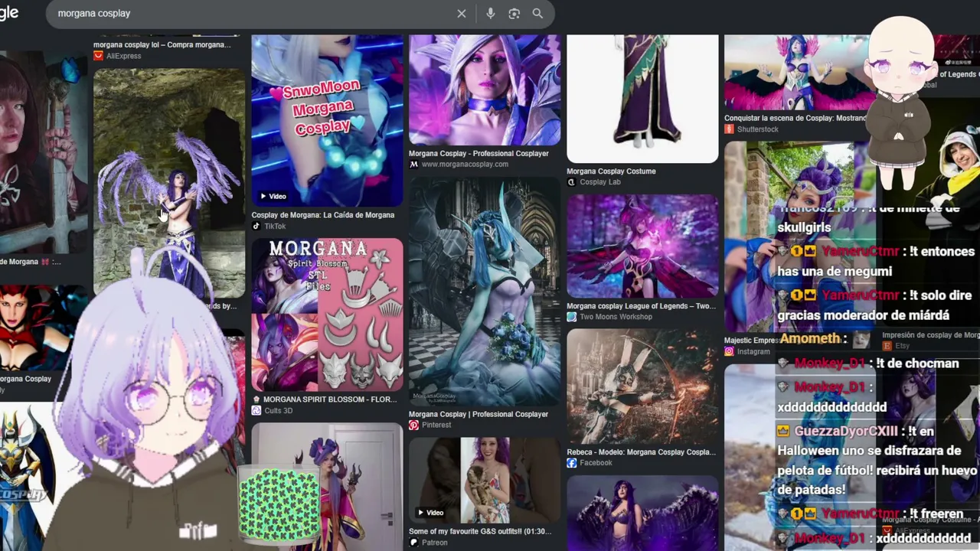Click the Facebook source icon
This screenshot has width=980, height=551.
(x=571, y=463)
